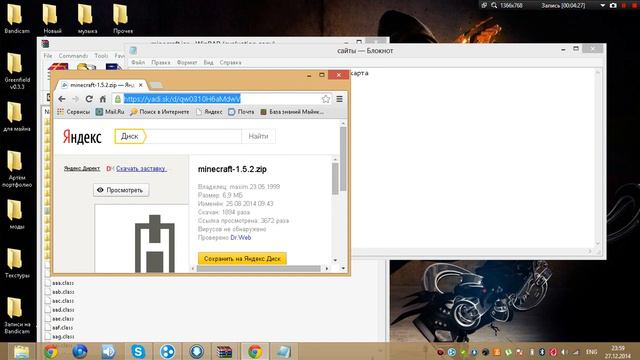Reload the Yandex Disk page
The height and width of the screenshot is (360, 640).
click(x=89, y=99)
